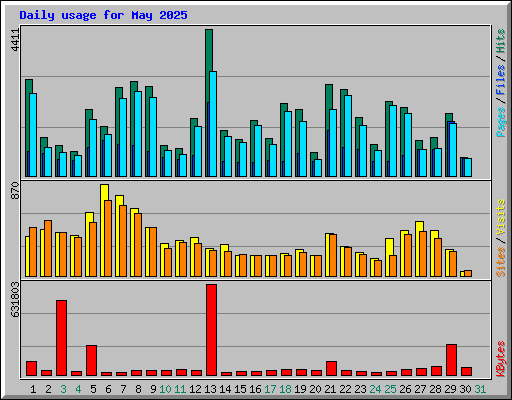This screenshot has height=400, width=512.
Task: Click green day label 3
Action: (x=63, y=389)
